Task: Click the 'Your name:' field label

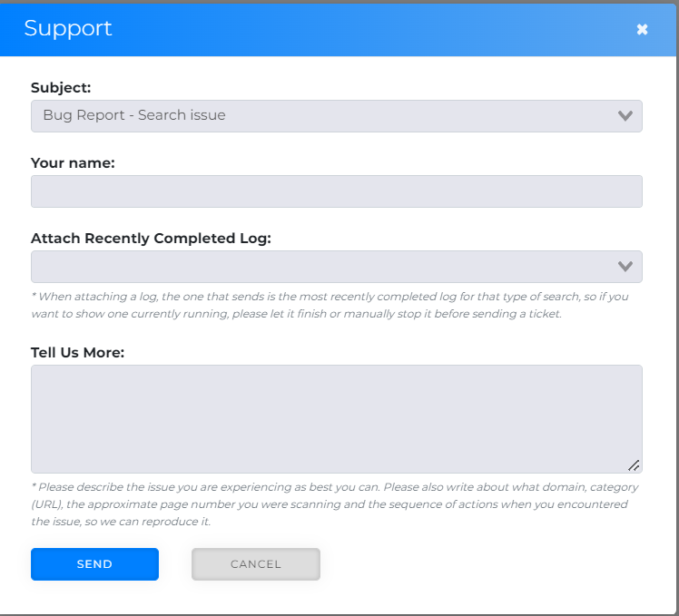Action: 73,163
